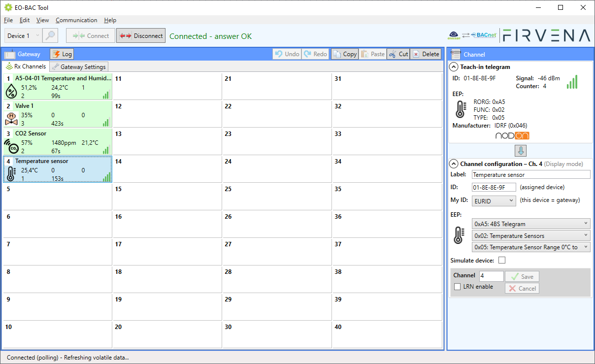This screenshot has width=595, height=364.
Task: Click the EnOcean to BACnet logo
Action: [x=472, y=35]
